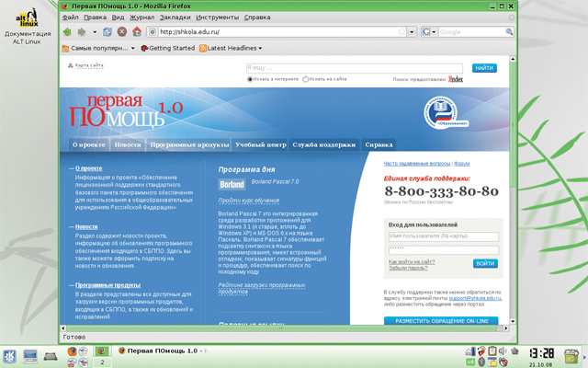Viewport: 588px width, 368px height.
Task: Open address bar URL history dropdown
Action: point(412,32)
